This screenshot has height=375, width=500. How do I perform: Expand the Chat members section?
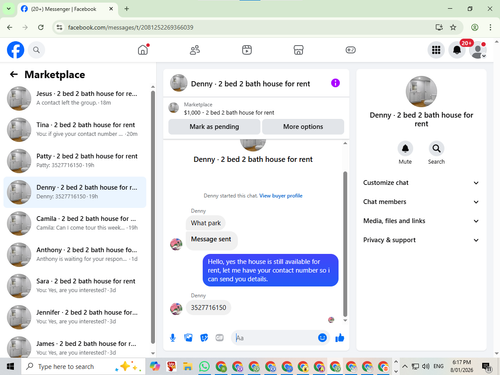coord(421,202)
